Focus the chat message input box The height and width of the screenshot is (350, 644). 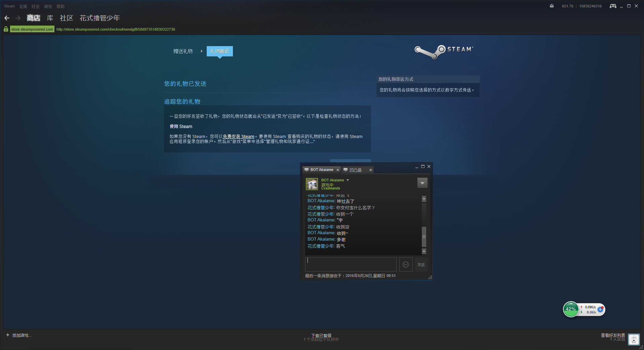point(351,265)
